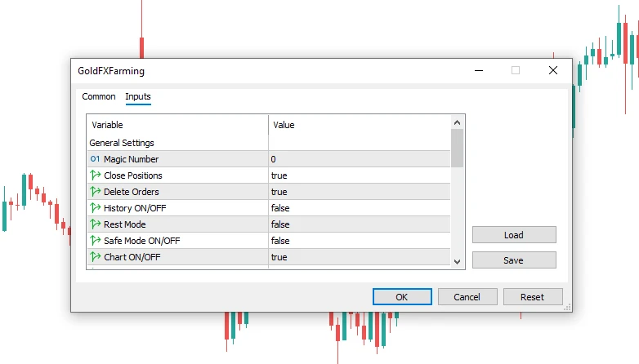Switch to the Common tab
The height and width of the screenshot is (364, 639).
click(99, 97)
